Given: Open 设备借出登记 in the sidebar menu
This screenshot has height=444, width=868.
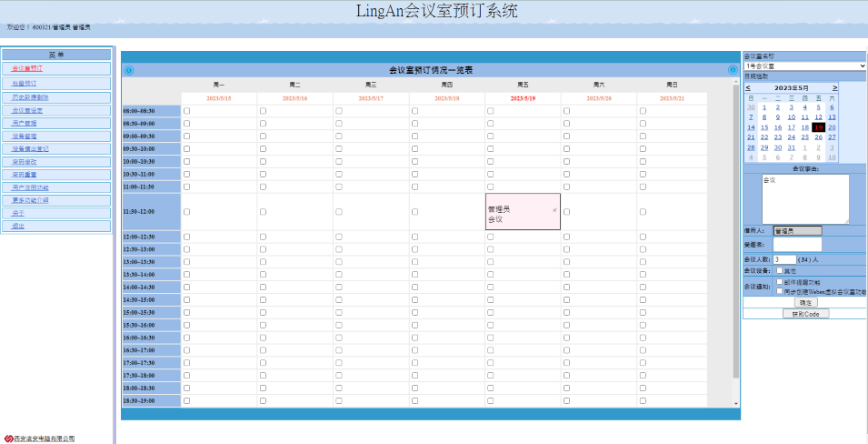Looking at the screenshot, I should pyautogui.click(x=31, y=147).
